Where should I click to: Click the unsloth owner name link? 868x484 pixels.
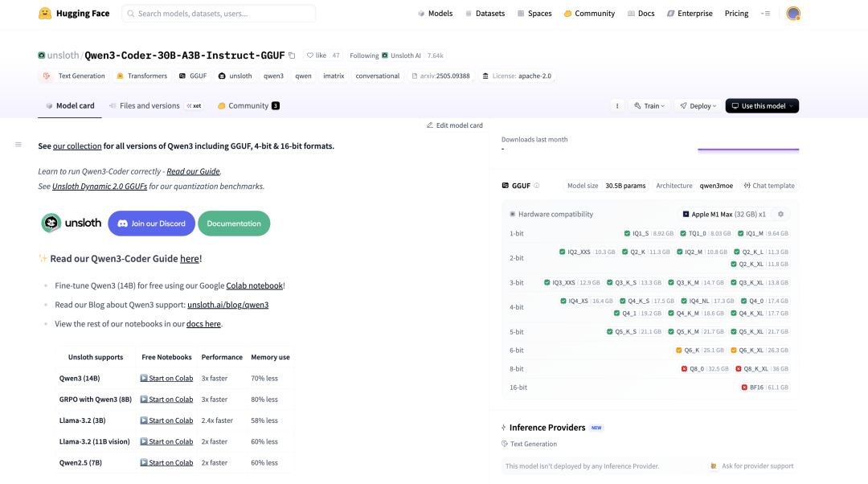click(63, 55)
